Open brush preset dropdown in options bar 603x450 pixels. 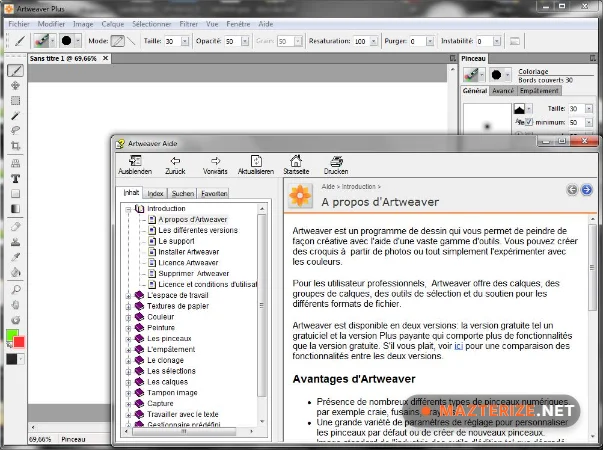pos(52,41)
